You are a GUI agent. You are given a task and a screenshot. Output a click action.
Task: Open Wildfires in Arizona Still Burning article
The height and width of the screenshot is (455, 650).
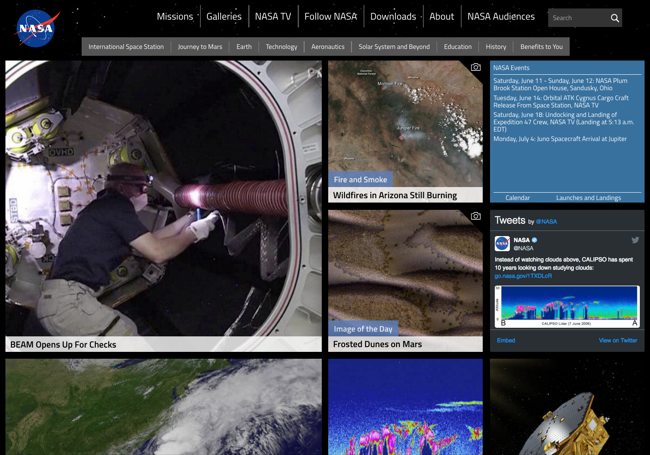pos(395,195)
